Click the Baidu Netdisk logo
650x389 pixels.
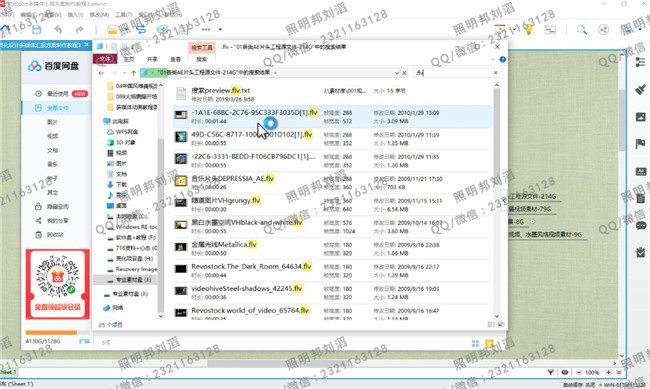click(x=53, y=66)
